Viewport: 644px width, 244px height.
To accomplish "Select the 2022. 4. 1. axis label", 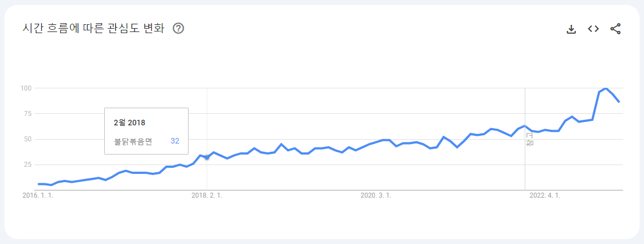I will [x=545, y=196].
